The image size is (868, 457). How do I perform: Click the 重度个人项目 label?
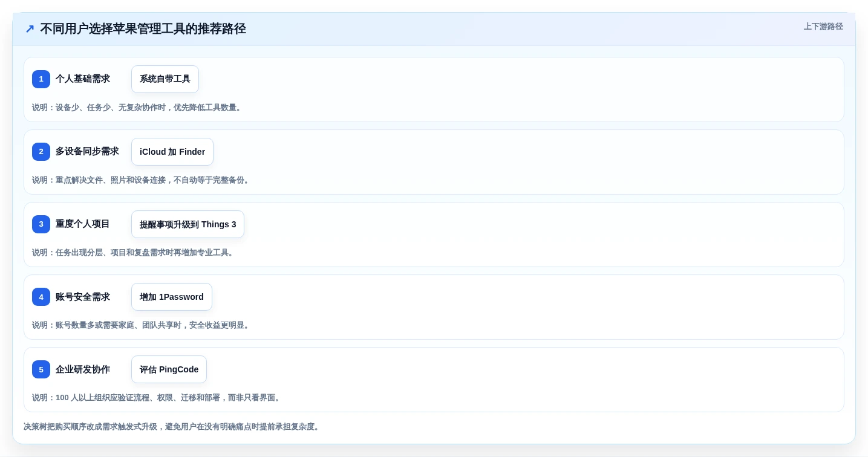coord(83,224)
